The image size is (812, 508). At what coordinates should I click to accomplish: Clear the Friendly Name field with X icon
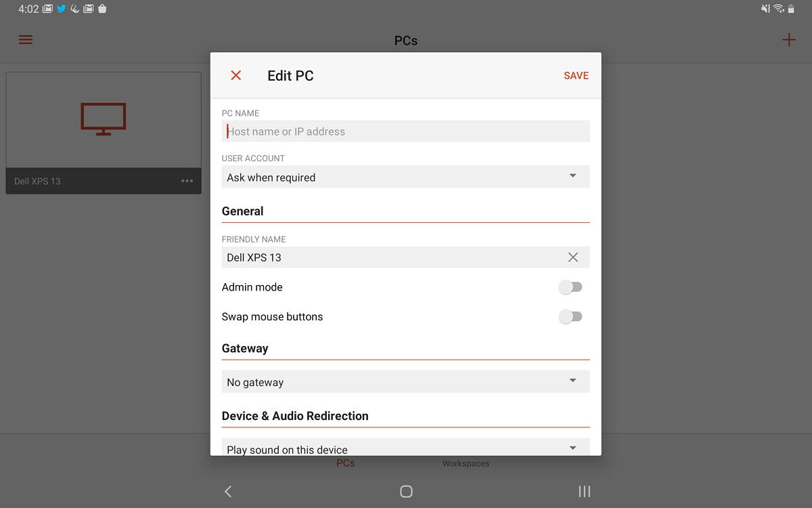coord(573,257)
